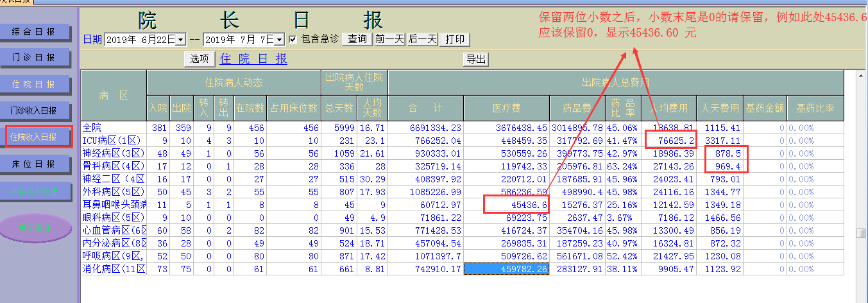Click the 查询 button
Screen dimensions: 868x303
(357, 39)
